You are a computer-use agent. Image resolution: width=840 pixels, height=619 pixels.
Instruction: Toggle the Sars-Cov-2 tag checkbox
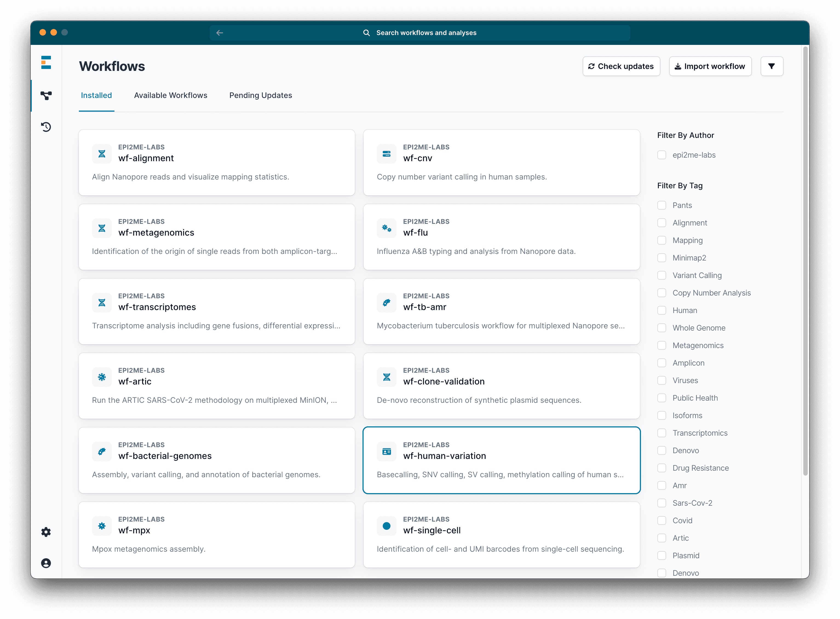coord(661,503)
